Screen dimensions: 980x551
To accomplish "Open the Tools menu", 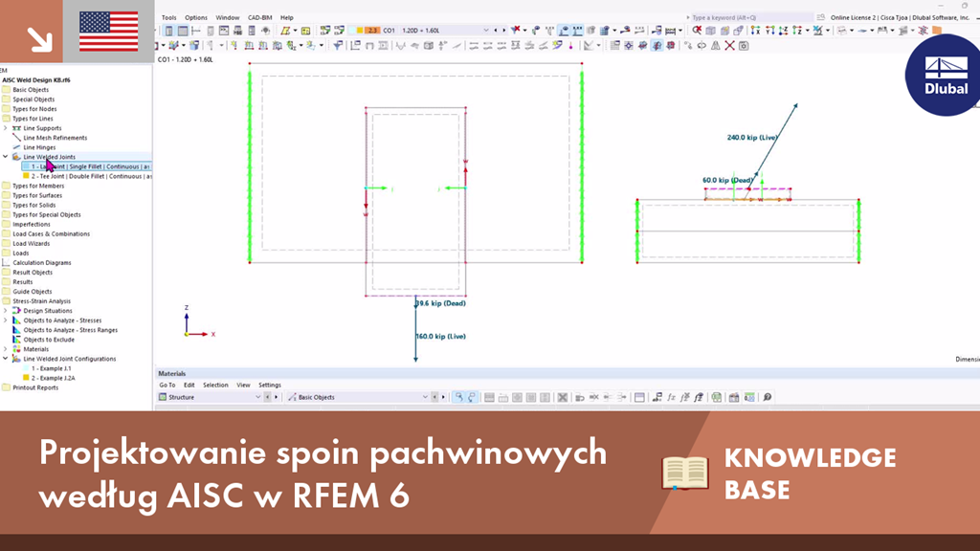I will point(168,17).
